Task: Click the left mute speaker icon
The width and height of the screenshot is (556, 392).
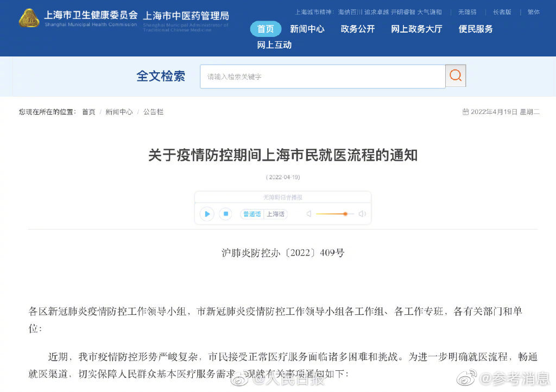Action: tap(309, 214)
